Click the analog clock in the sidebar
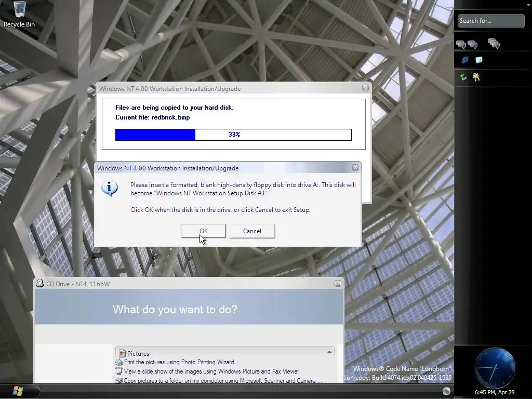The image size is (532, 399). 495,368
